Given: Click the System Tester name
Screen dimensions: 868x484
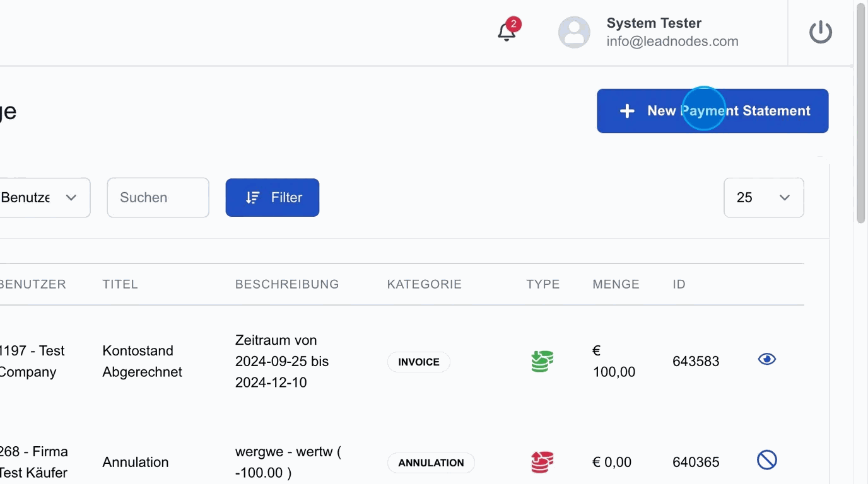Looking at the screenshot, I should coord(654,23).
